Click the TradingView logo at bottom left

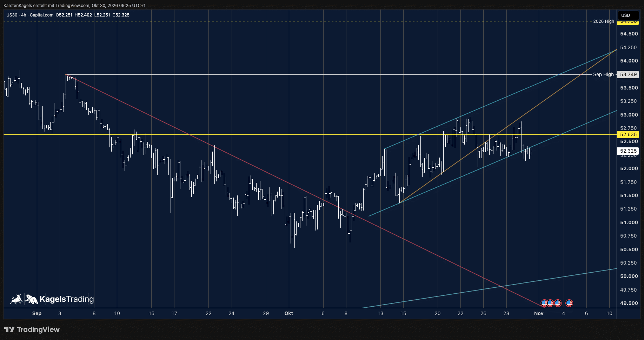[x=32, y=329]
